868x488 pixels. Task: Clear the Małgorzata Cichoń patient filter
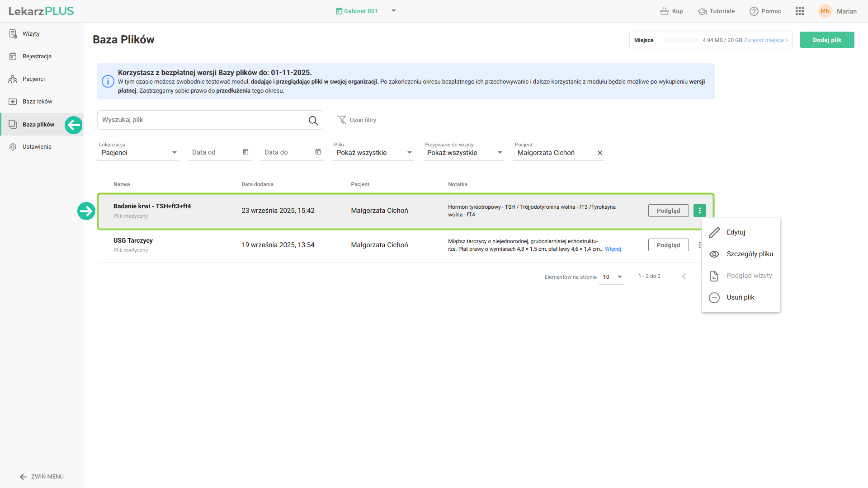pos(600,153)
